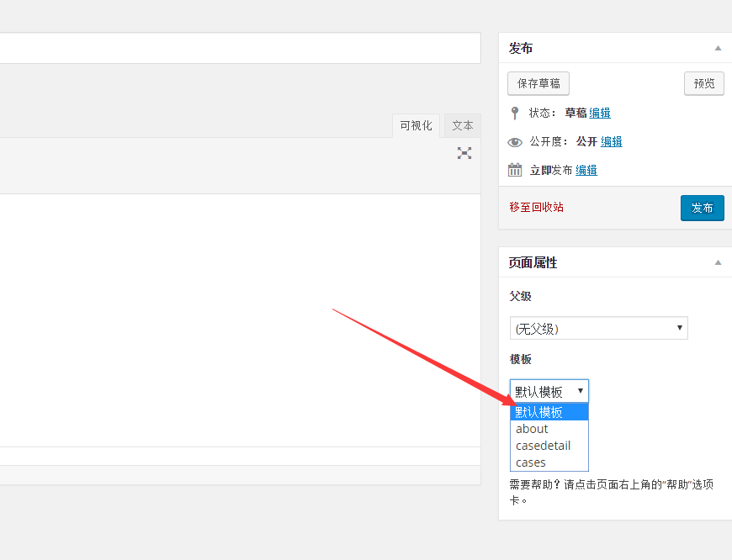
Task: Click the distraction-free fullscreen icon
Action: 464,153
